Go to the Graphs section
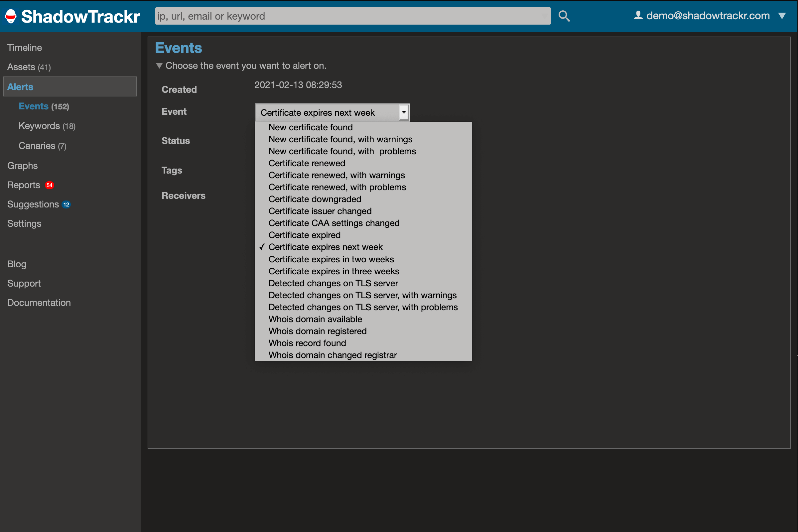 (22, 166)
